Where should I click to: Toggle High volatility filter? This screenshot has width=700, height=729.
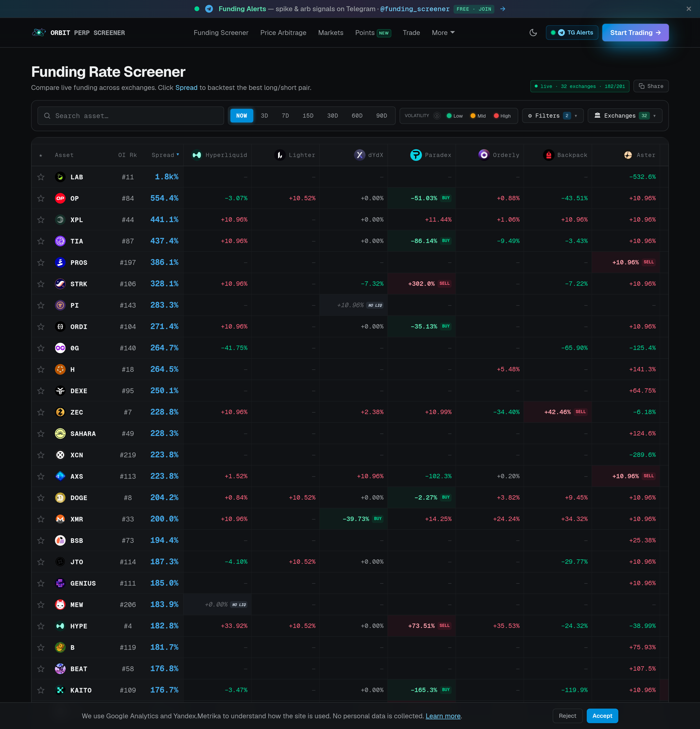[x=502, y=116]
